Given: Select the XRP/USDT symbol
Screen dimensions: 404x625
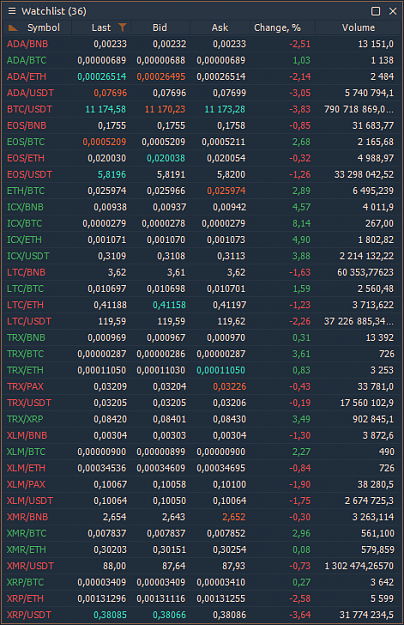Looking at the screenshot, I should [29, 615].
